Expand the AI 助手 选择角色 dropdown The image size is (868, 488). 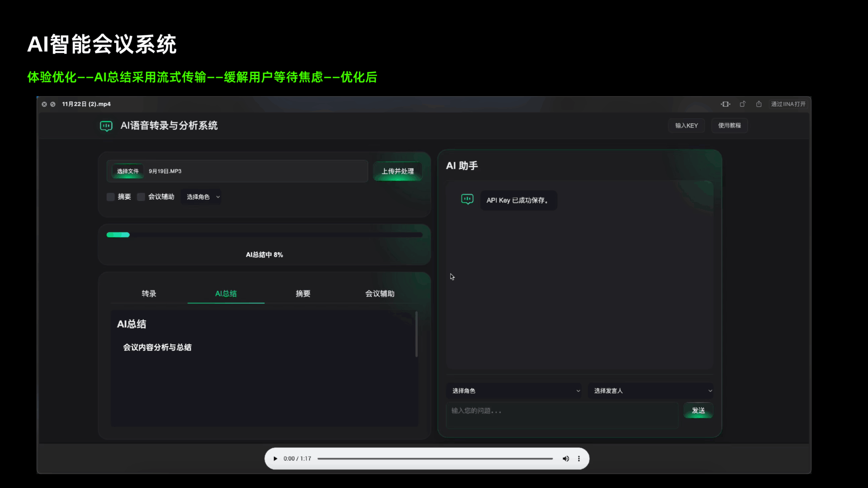pos(514,391)
